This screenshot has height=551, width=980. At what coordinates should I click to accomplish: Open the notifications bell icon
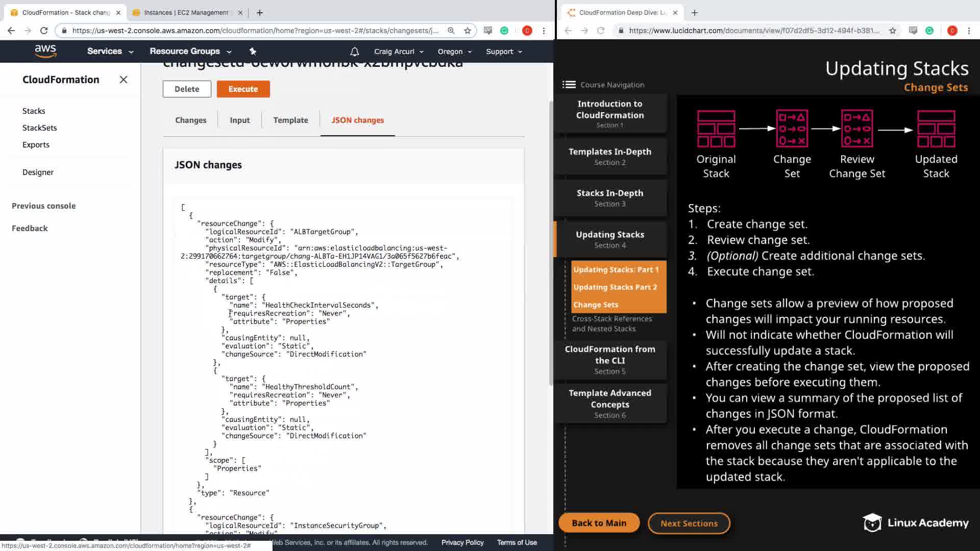pos(355,52)
